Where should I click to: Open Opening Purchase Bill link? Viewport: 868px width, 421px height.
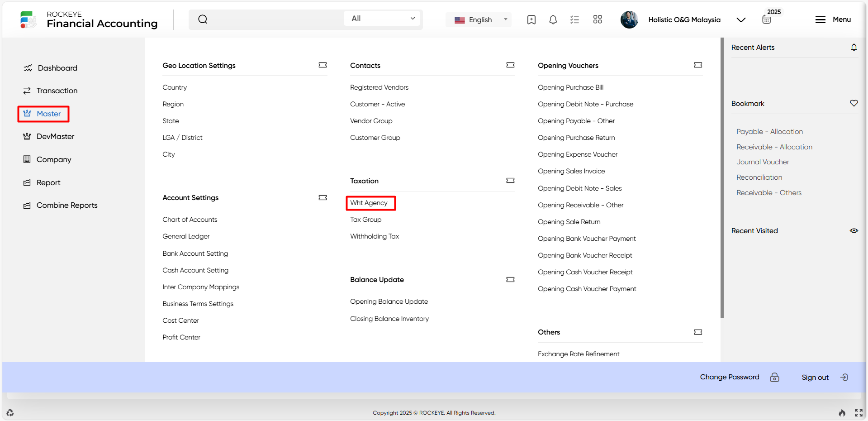pos(570,87)
